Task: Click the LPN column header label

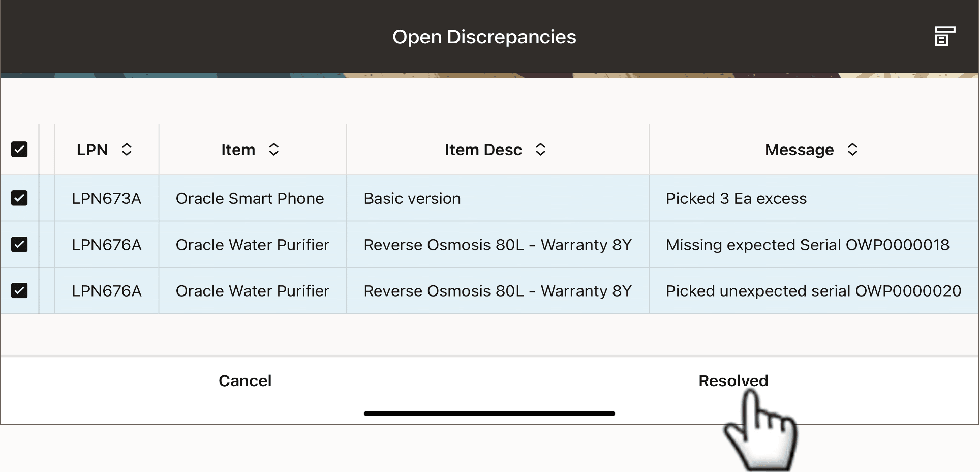Action: pyautogui.click(x=93, y=149)
